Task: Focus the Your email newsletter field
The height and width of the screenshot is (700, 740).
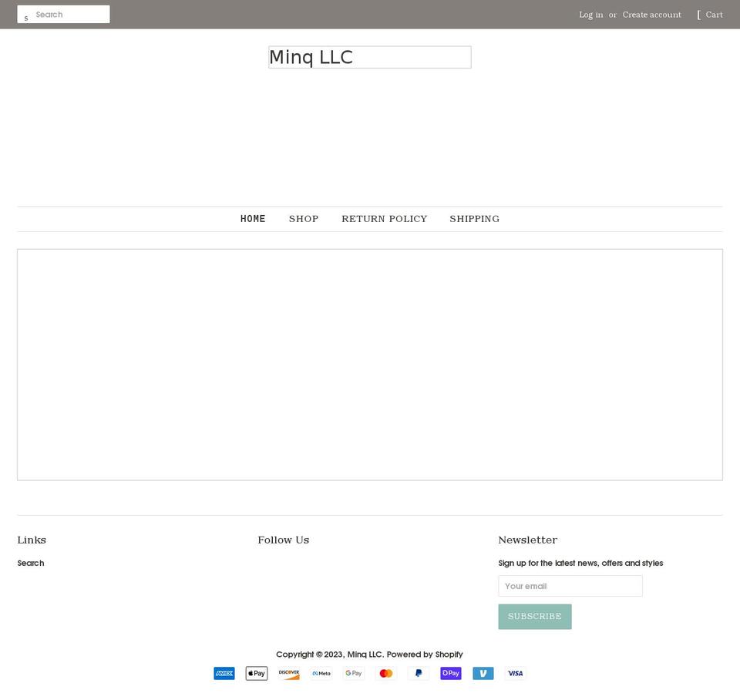Action: pyautogui.click(x=570, y=586)
